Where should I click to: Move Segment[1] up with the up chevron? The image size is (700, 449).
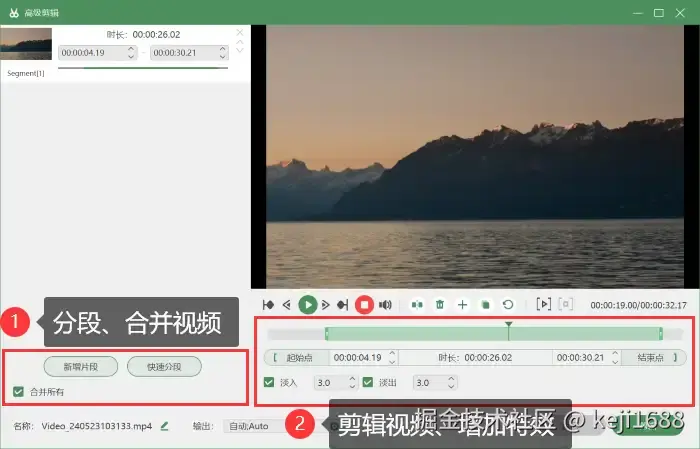pyautogui.click(x=240, y=42)
